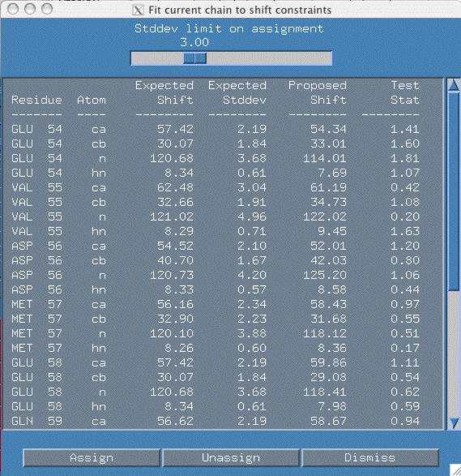Click the window resize grip corner
This screenshot has width=461, height=476.
pyautogui.click(x=455, y=470)
